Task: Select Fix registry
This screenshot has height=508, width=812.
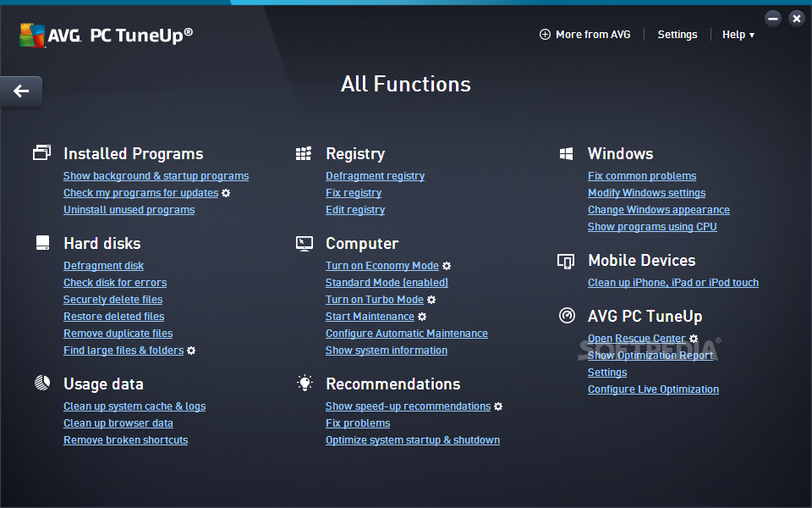Action: tap(354, 193)
